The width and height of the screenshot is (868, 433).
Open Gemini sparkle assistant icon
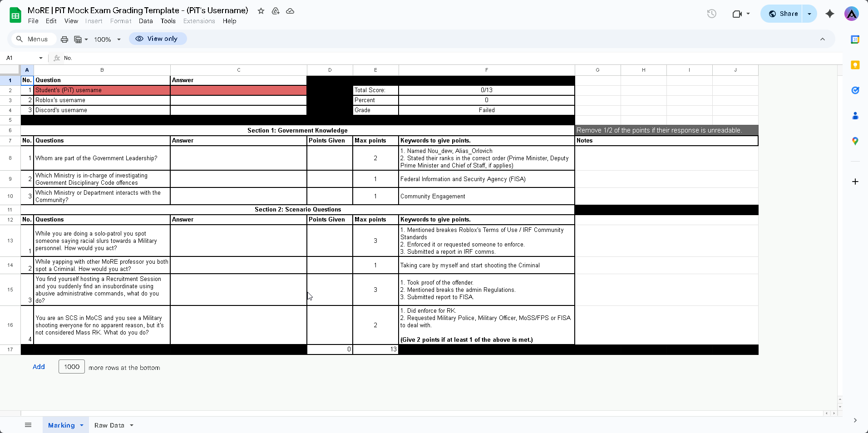click(829, 14)
